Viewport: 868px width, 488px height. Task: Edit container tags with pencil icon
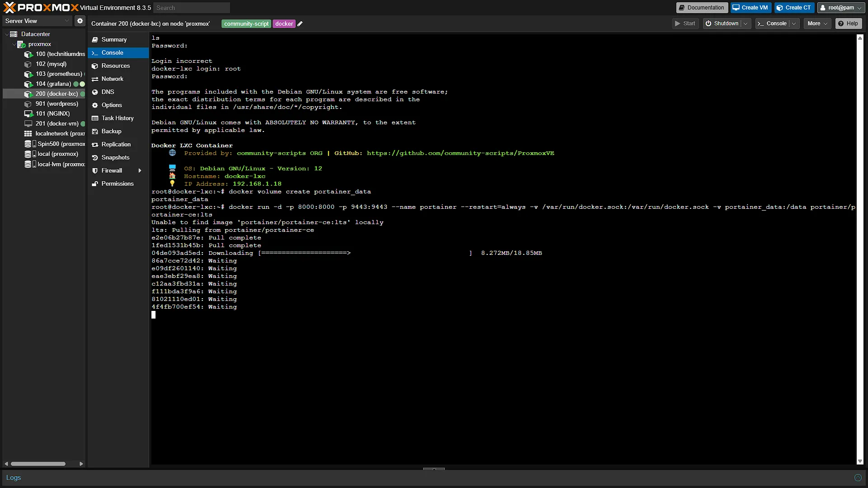tap(300, 24)
